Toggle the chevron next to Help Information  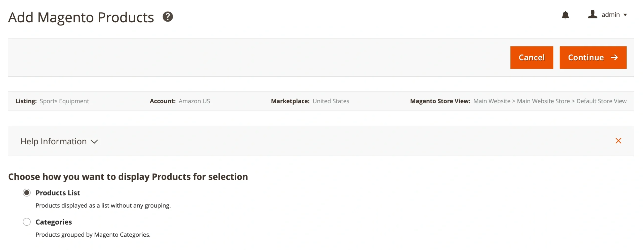pyautogui.click(x=94, y=142)
